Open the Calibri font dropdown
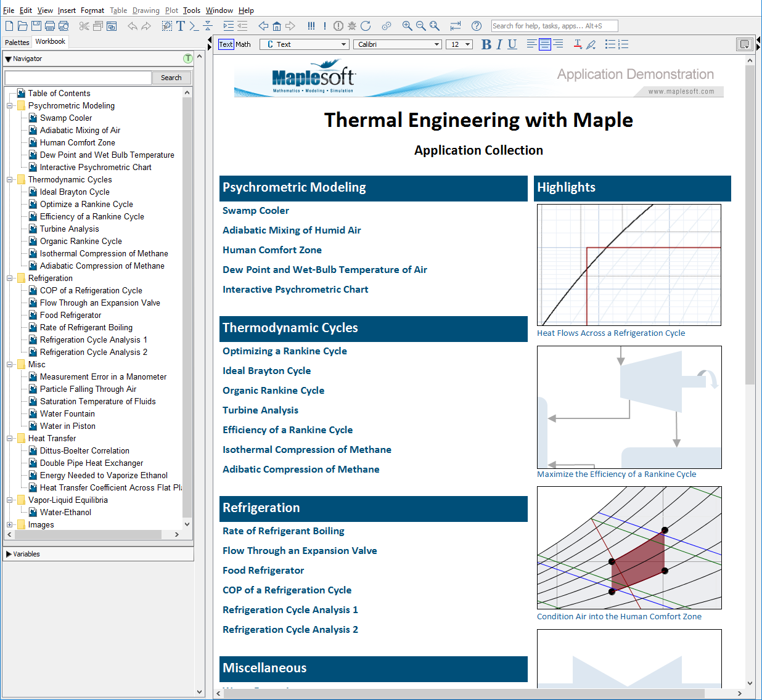Screen dimensions: 762x700 point(398,44)
